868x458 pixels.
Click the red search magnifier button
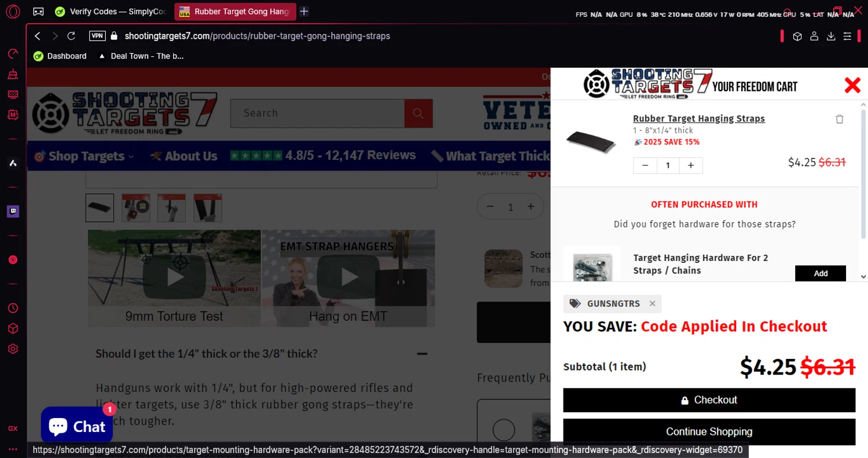[x=418, y=113]
